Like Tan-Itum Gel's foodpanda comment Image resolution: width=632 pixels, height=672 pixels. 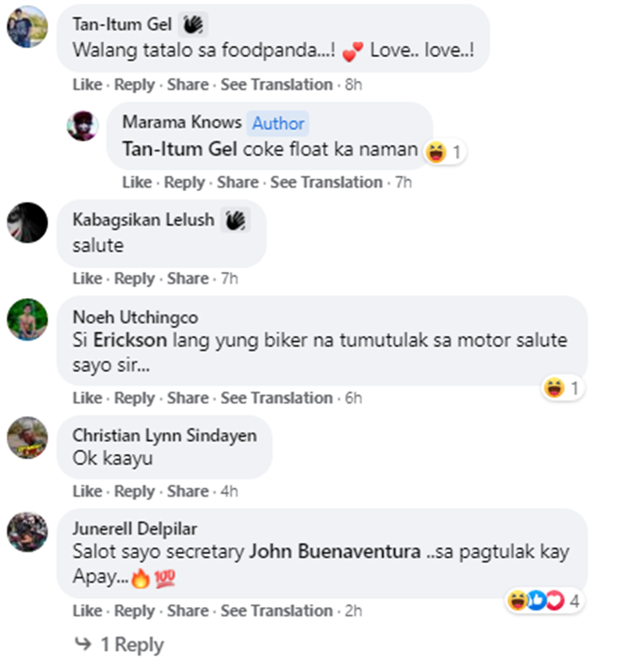(x=87, y=84)
